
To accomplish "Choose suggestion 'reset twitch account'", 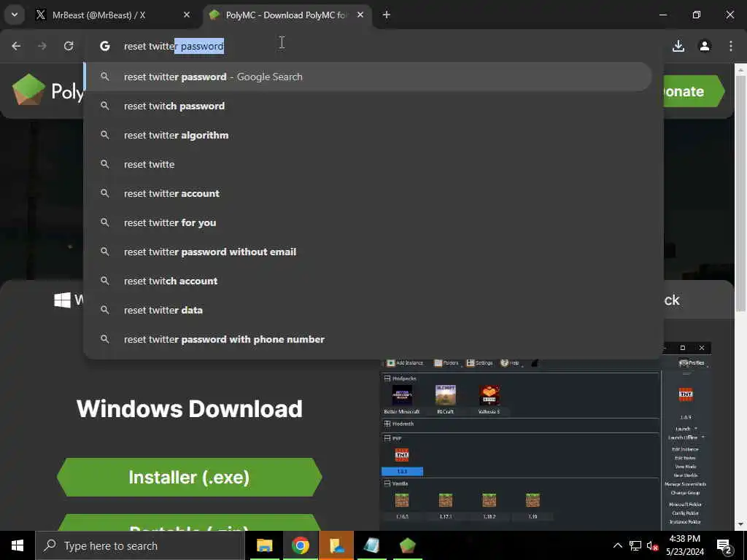I will click(x=368, y=281).
